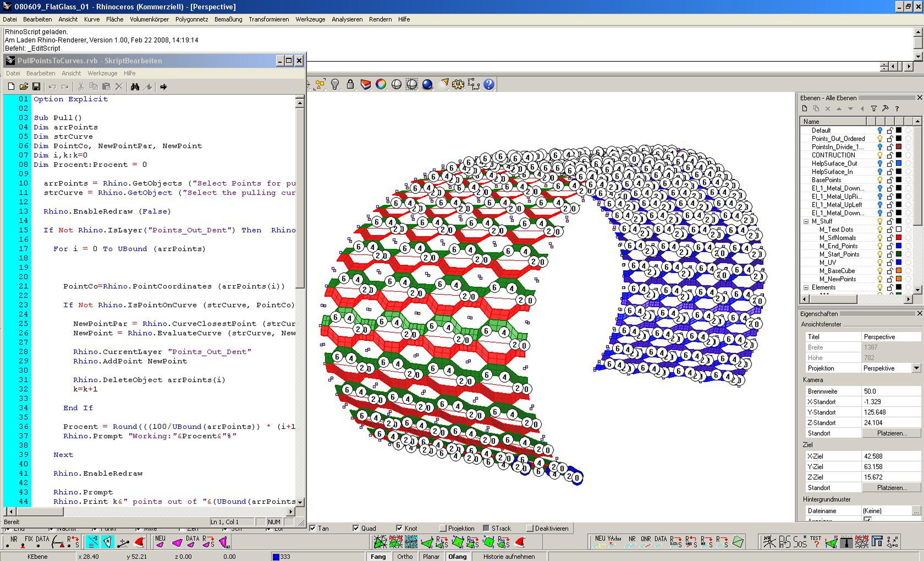Click the padlock Lock icon in toolbar
The image size is (924, 561).
pos(350,84)
